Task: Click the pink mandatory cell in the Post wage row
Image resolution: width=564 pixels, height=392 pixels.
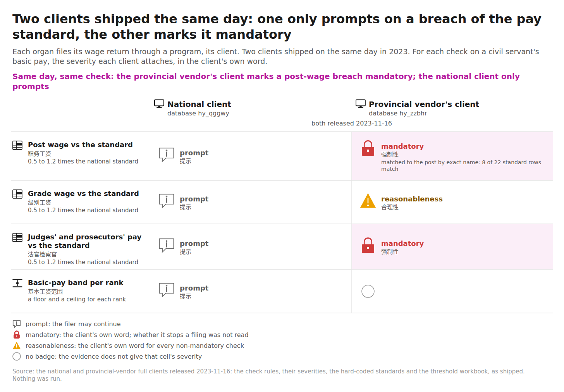Action: click(x=452, y=156)
